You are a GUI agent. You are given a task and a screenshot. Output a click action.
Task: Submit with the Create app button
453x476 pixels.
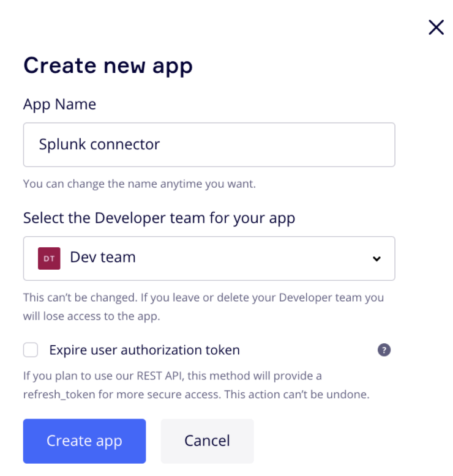tap(84, 441)
